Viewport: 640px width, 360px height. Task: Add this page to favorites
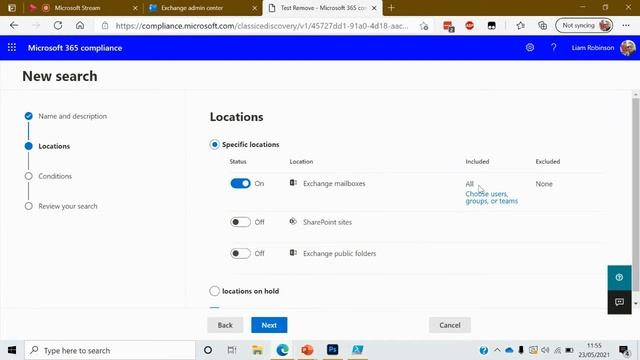[424, 26]
